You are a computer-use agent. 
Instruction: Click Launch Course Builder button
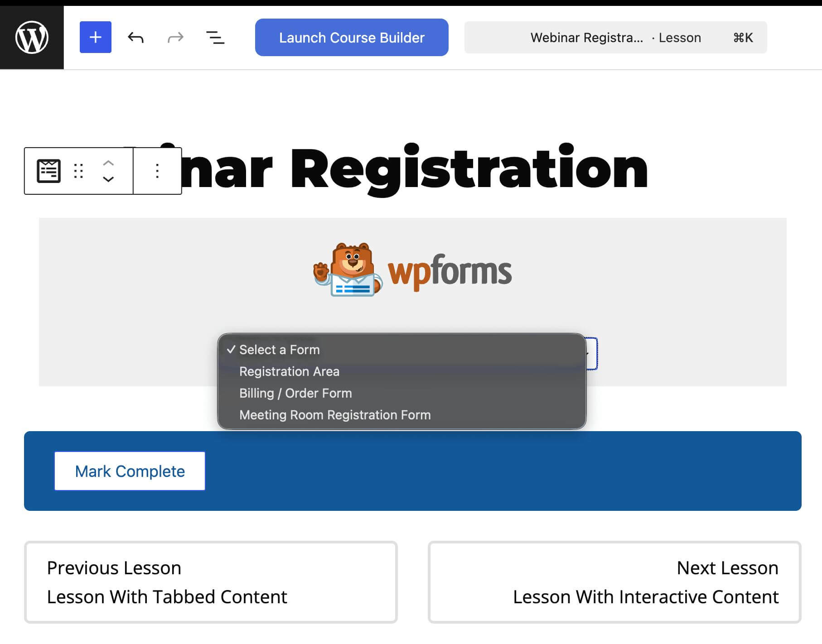point(352,37)
